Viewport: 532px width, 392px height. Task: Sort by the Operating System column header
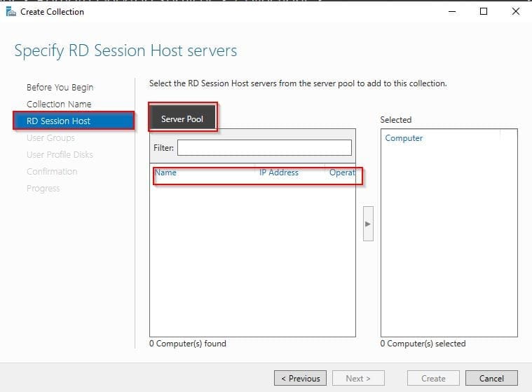pyautogui.click(x=342, y=173)
